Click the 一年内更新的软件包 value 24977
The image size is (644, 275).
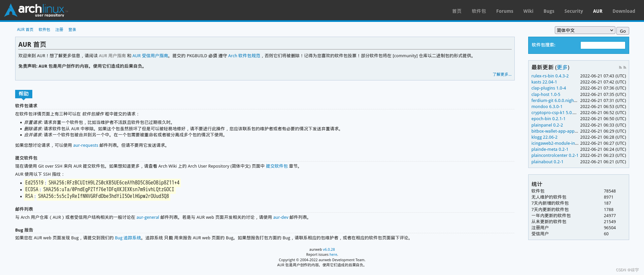pos(610,216)
